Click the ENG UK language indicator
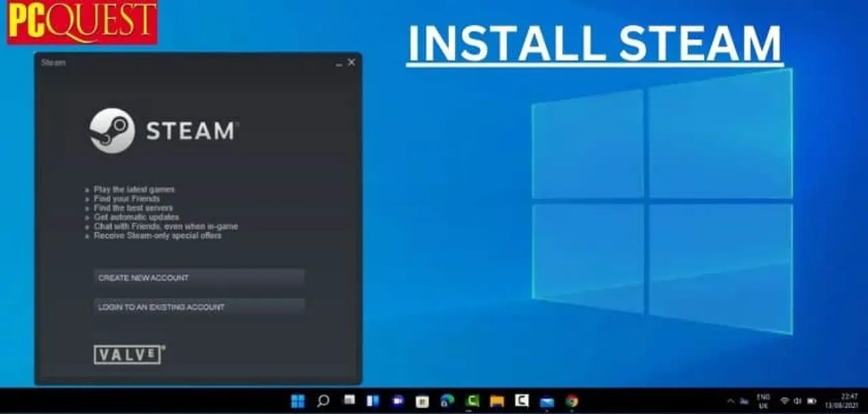 (x=763, y=401)
